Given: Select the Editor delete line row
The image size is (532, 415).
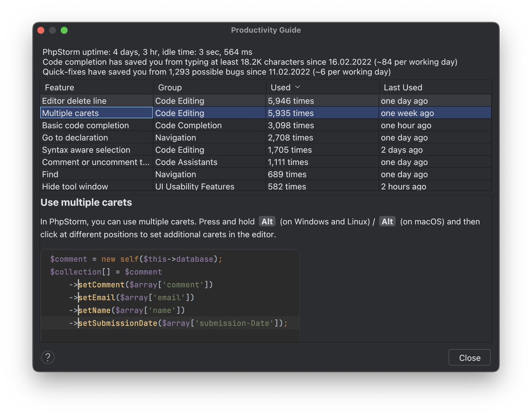Looking at the screenshot, I should click(x=266, y=101).
